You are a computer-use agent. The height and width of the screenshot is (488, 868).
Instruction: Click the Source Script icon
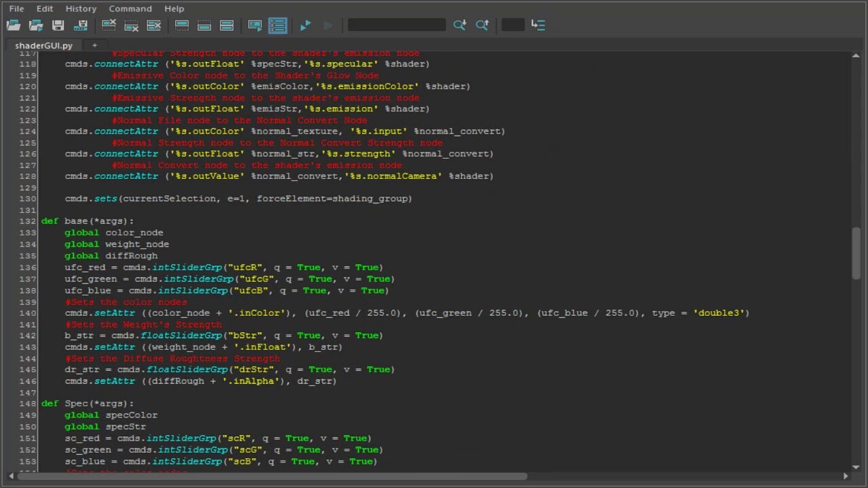pos(36,25)
